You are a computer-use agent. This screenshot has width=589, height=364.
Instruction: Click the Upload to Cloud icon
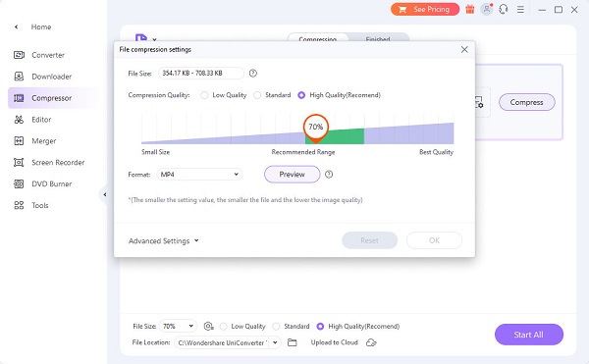tap(371, 342)
